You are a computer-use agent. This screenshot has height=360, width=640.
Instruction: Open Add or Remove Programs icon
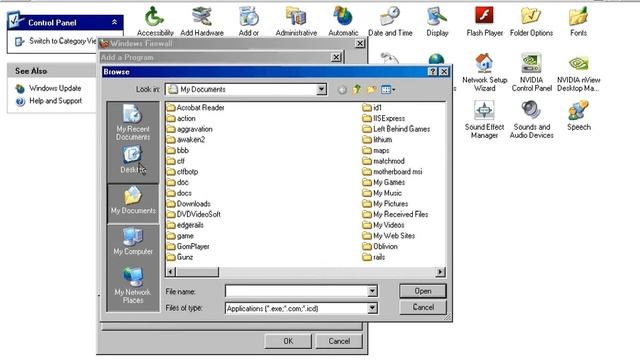click(x=249, y=21)
